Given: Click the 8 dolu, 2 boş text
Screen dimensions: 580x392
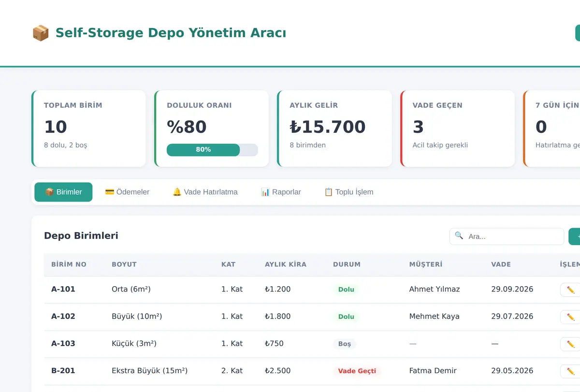Looking at the screenshot, I should [x=66, y=145].
